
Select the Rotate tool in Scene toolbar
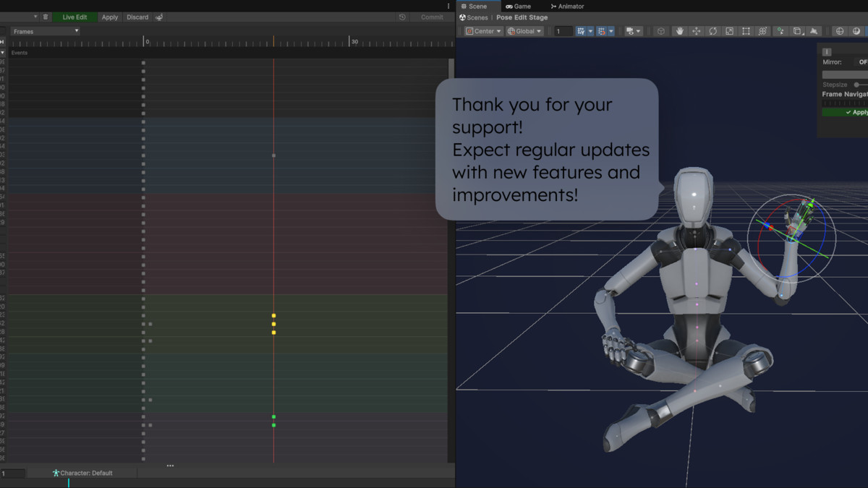[x=712, y=31]
